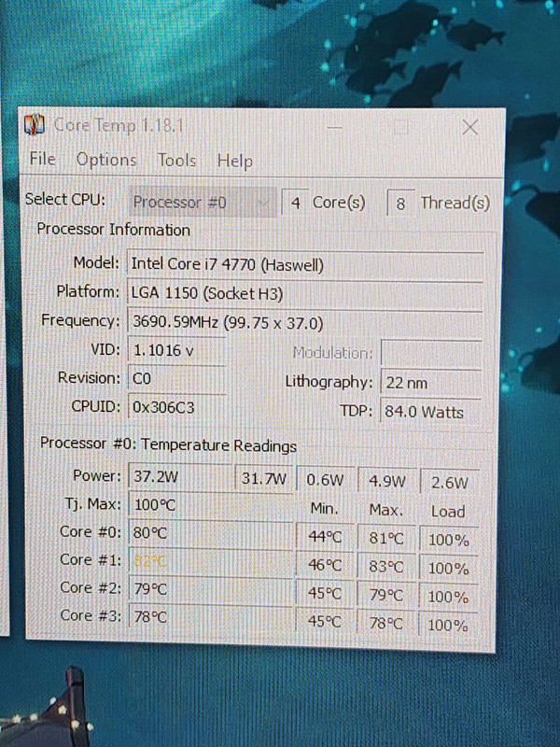
Task: Click the empty Modulation field
Action: pos(431,353)
